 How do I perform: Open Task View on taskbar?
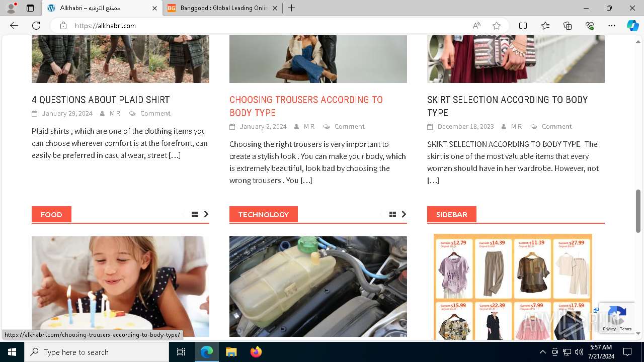click(181, 352)
